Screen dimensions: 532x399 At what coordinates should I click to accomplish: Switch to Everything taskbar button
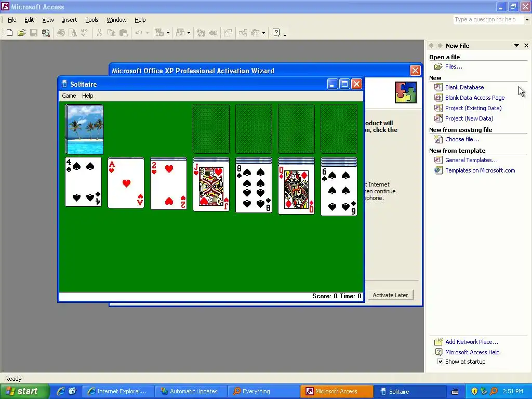coord(262,391)
